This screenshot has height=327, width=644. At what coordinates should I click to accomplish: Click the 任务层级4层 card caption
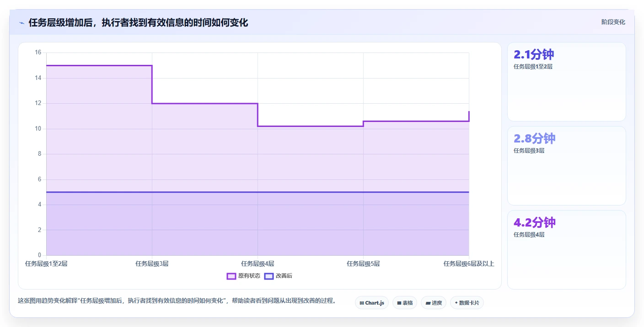[529, 235]
